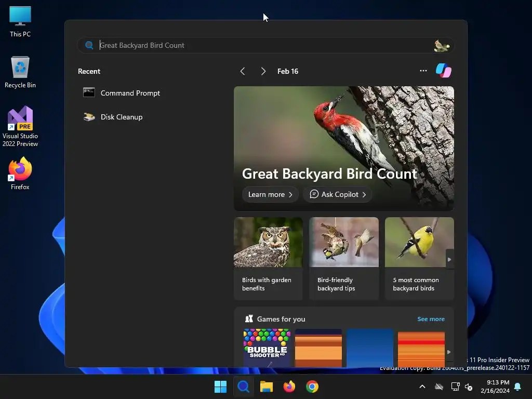Go to previous day with left chevron
532x399 pixels.
[242, 71]
